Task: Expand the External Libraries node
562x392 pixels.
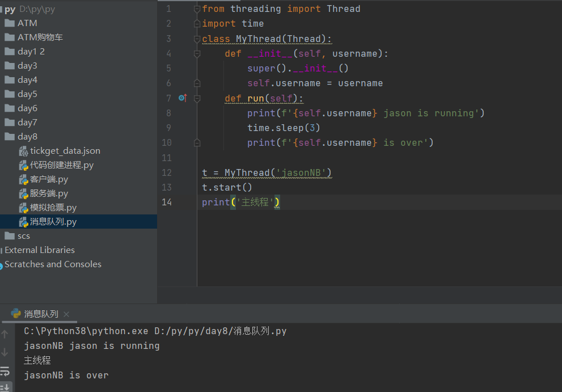Action: click(x=39, y=250)
